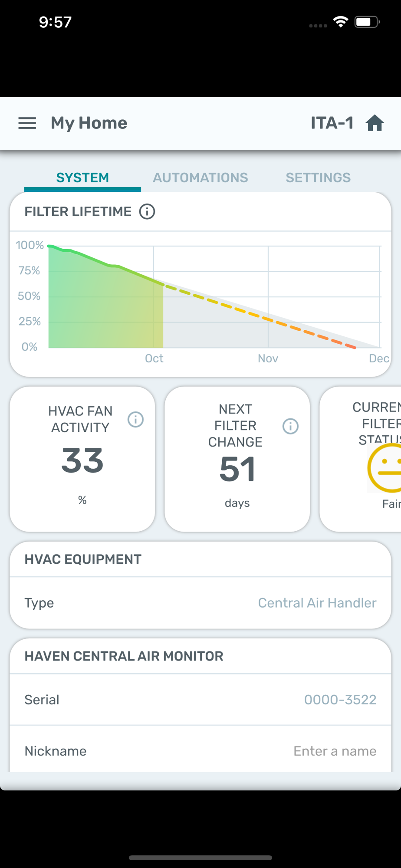Open the hamburger navigation menu
The image size is (401, 868).
pos(27,123)
